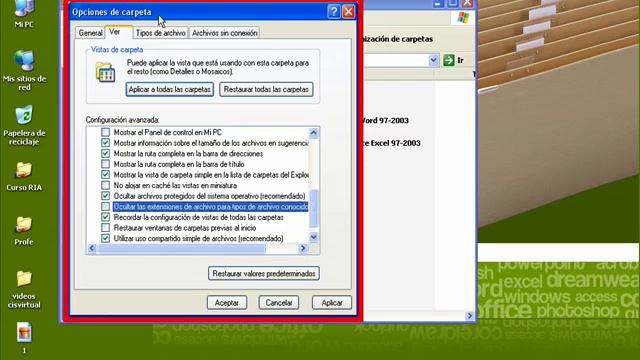Click the Aceptar button
The image size is (640, 360).
pos(227,303)
